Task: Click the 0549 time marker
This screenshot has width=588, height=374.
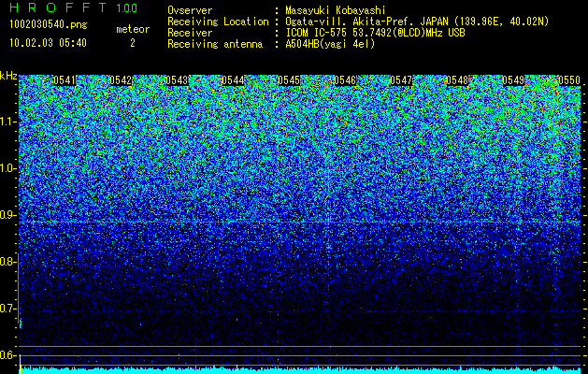Action: [513, 80]
